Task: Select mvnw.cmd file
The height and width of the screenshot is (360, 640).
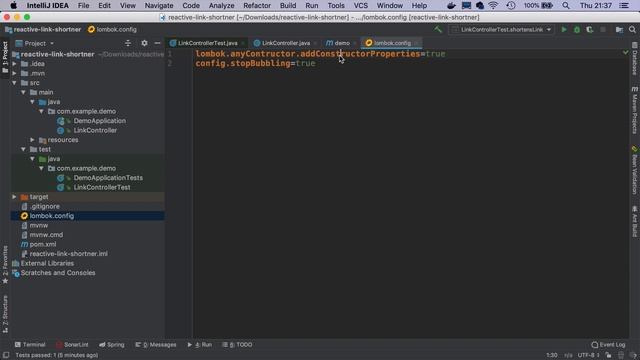Action: [x=46, y=235]
